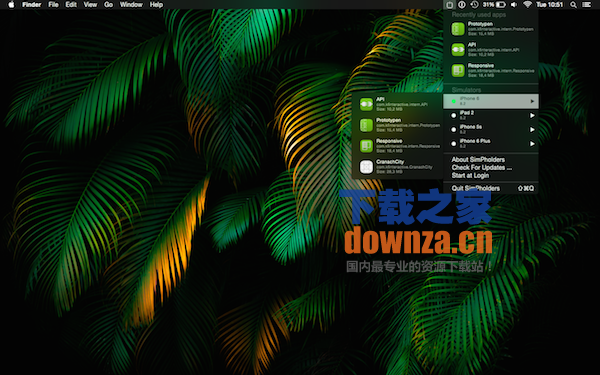
Task: Open the Help menu
Action: [x=156, y=5]
